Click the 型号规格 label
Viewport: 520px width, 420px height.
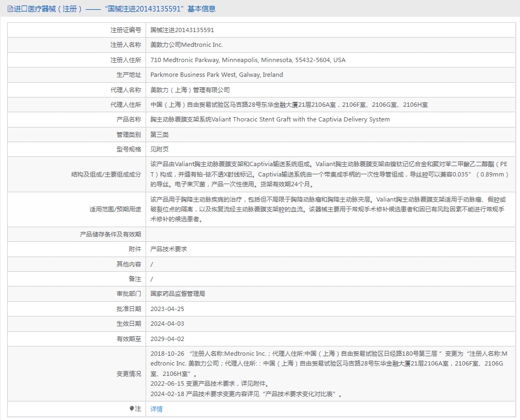129,149
